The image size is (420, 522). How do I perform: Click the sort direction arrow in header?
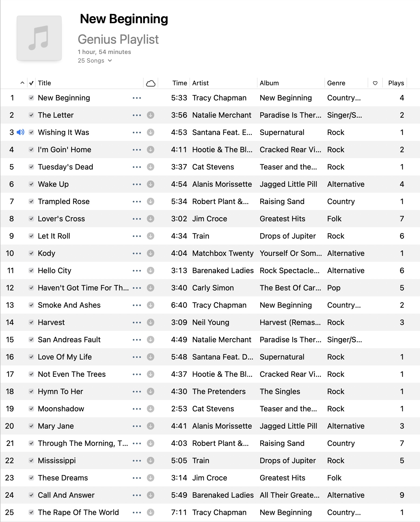(x=22, y=83)
